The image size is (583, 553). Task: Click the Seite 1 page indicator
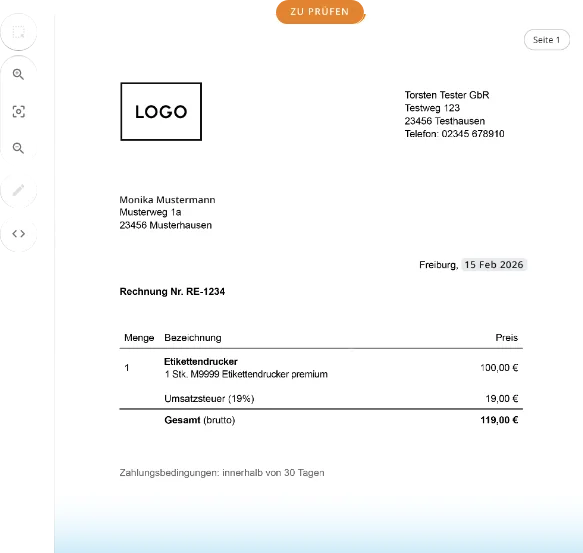(x=547, y=40)
